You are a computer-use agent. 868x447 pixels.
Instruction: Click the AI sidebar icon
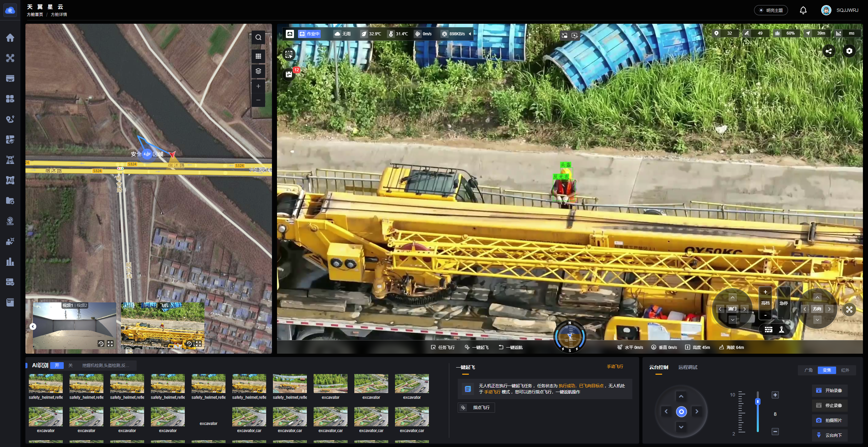10,180
